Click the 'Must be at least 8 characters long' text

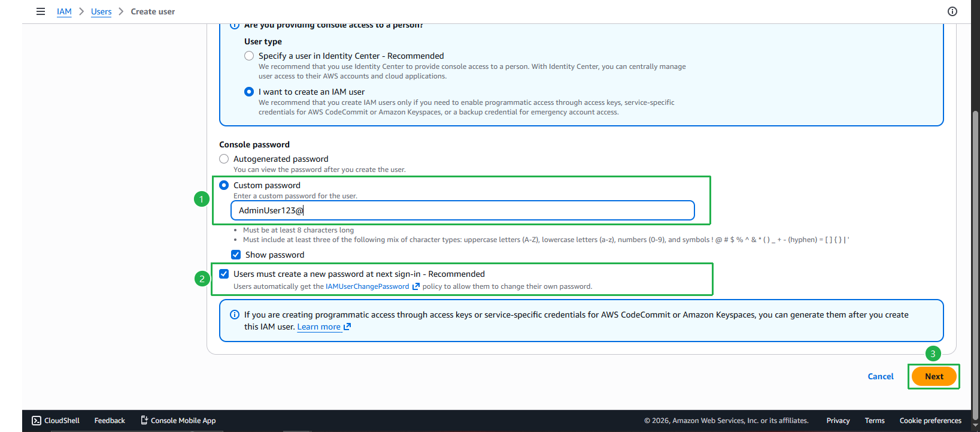click(x=298, y=230)
